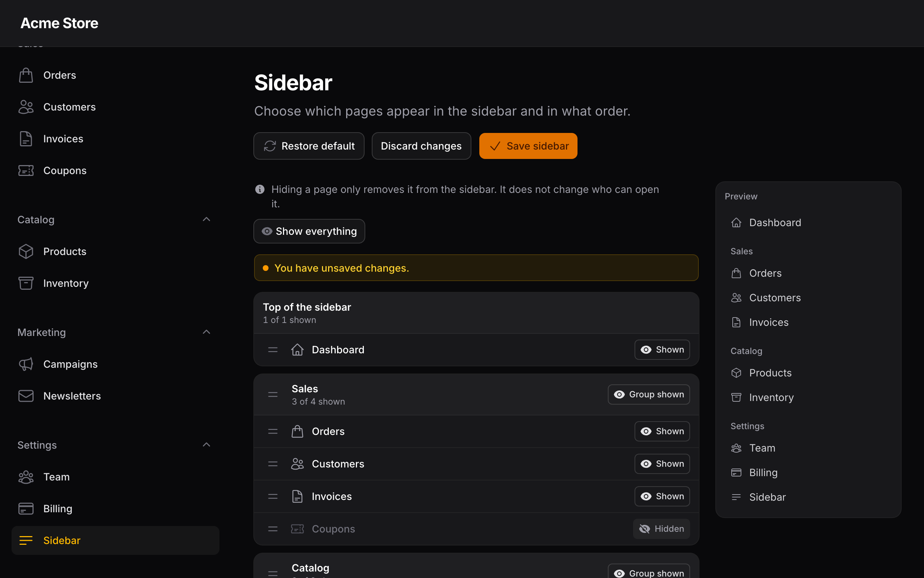This screenshot has width=924, height=578.
Task: Open Campaigns in the left navigation
Action: click(115, 364)
